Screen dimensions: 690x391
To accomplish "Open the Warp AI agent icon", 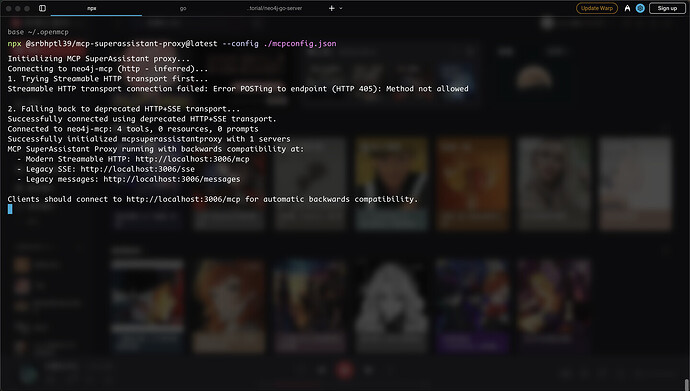I will (627, 8).
